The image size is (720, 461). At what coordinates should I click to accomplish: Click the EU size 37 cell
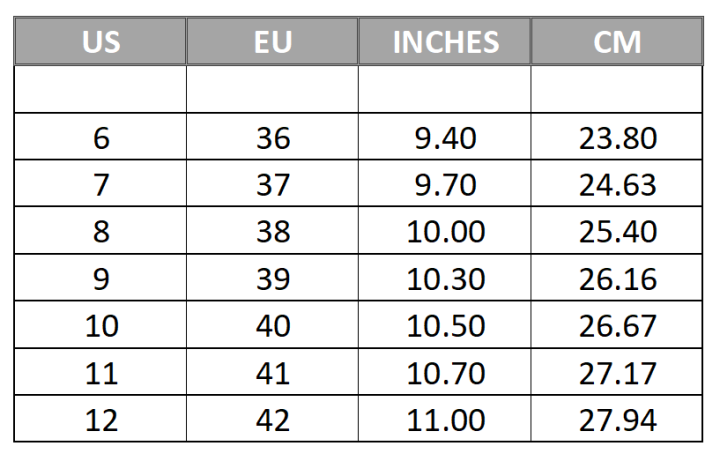pyautogui.click(x=272, y=184)
